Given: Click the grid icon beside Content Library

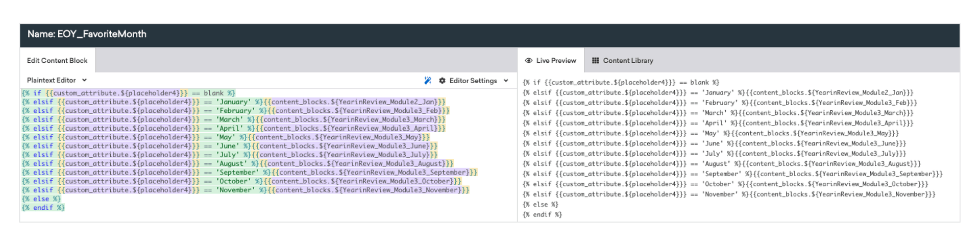Looking at the screenshot, I should pos(595,61).
